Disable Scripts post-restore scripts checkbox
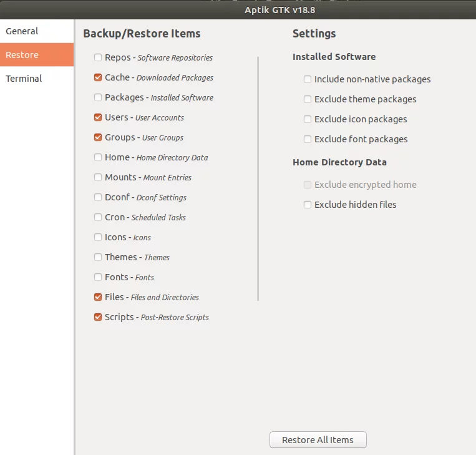 (x=98, y=317)
